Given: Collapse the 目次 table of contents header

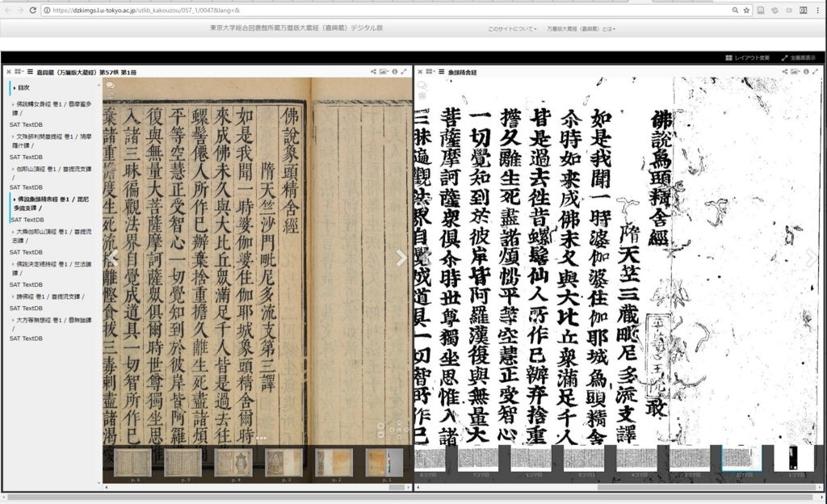Looking at the screenshot, I should [23, 87].
